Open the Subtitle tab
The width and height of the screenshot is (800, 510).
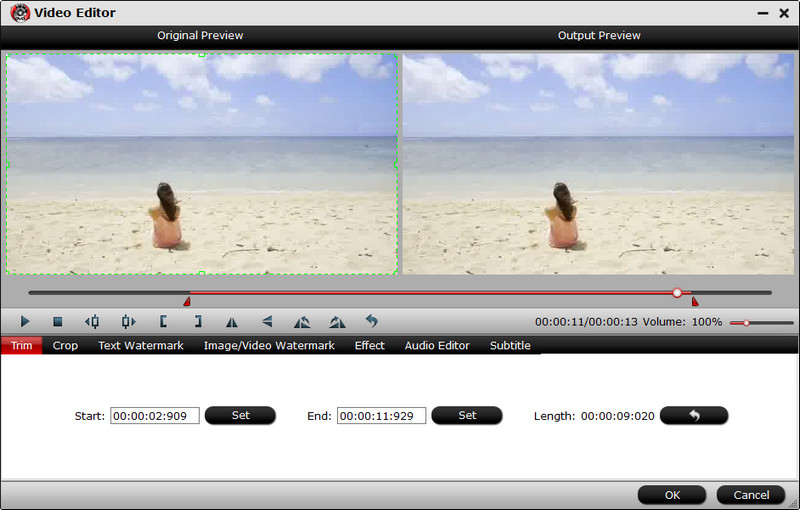point(510,345)
